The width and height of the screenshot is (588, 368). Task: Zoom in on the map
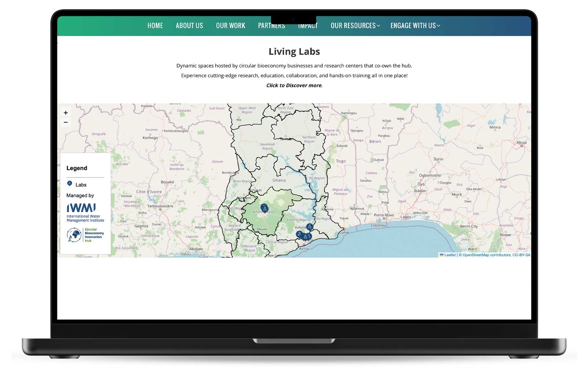click(x=66, y=113)
